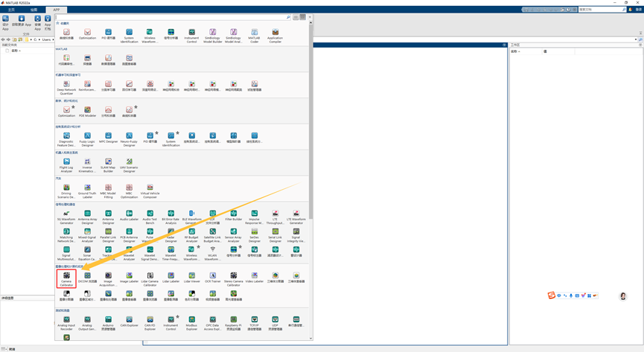The image size is (644, 352).
Task: Switch to the 绘图 ribbon tab
Action: pyautogui.click(x=34, y=10)
